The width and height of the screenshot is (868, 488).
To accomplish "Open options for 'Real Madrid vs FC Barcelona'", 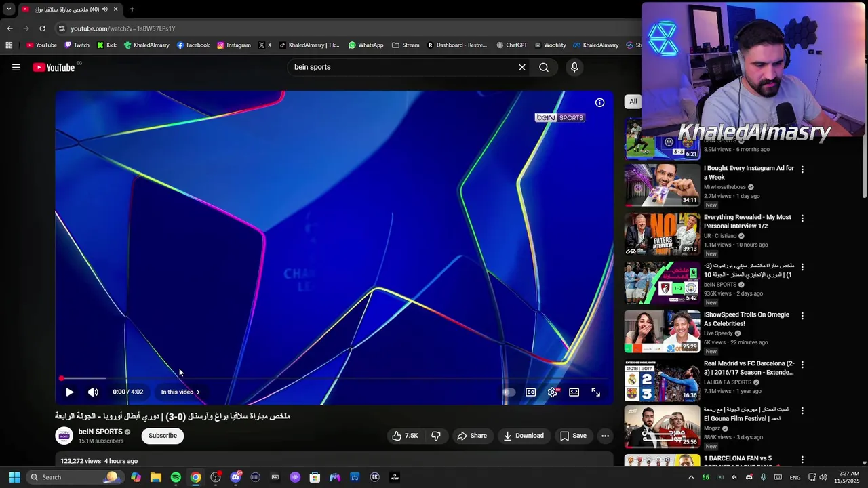I will click(x=802, y=365).
